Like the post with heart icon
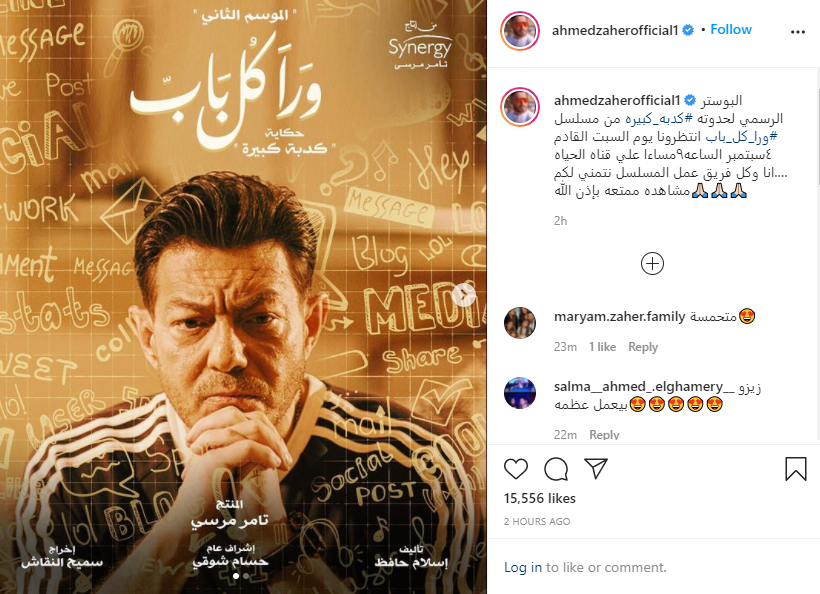The image size is (820, 594). coord(516,469)
